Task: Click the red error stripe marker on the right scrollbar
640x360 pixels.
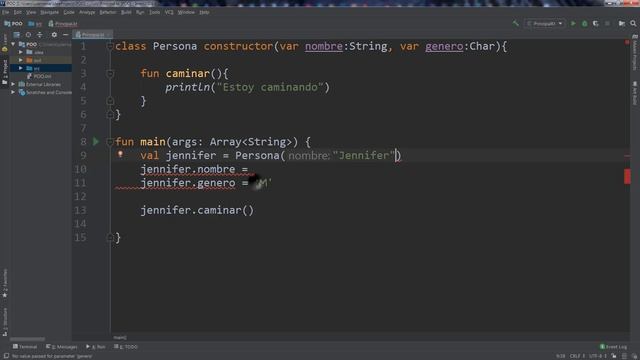Action: (627, 176)
